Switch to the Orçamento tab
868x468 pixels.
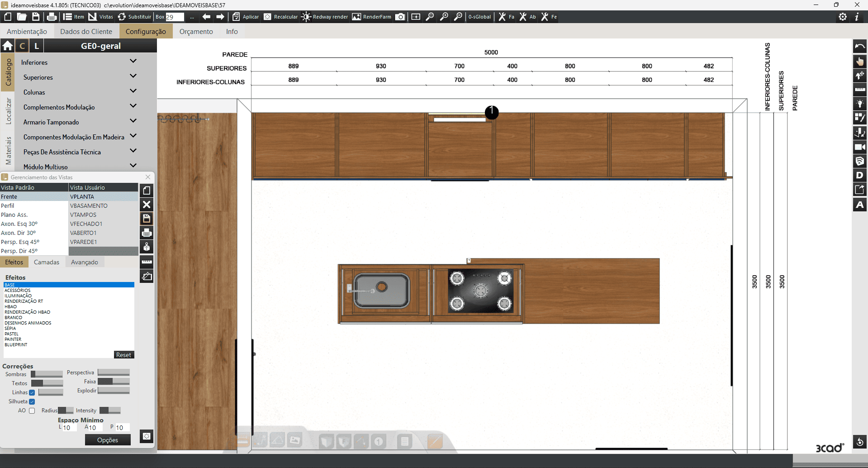coord(196,31)
